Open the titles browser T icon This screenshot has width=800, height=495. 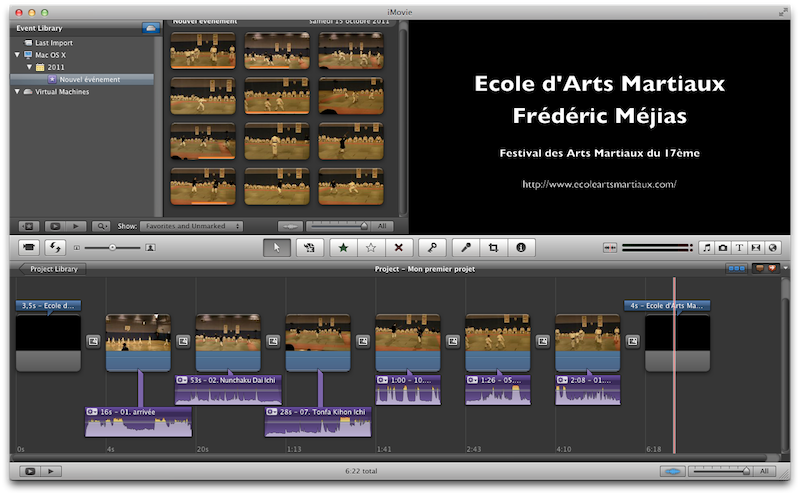pyautogui.click(x=739, y=248)
